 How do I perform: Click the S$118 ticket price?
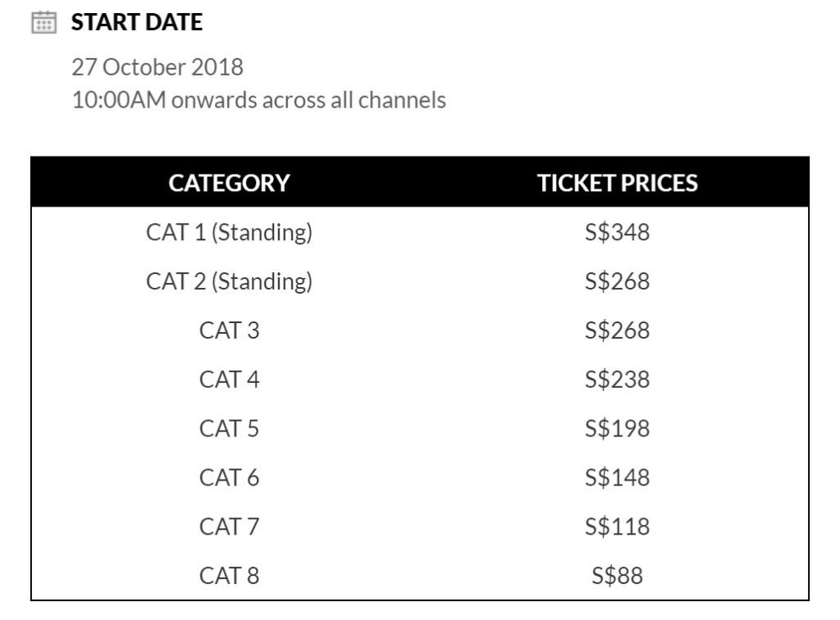point(617,526)
